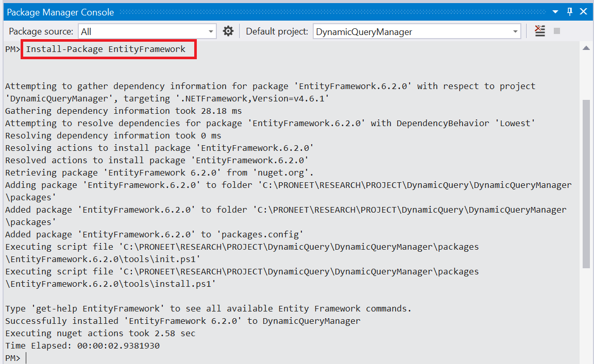Click 'Executing nuget actions took 2.58 sec' line
This screenshot has width=594, height=364.
[100, 333]
